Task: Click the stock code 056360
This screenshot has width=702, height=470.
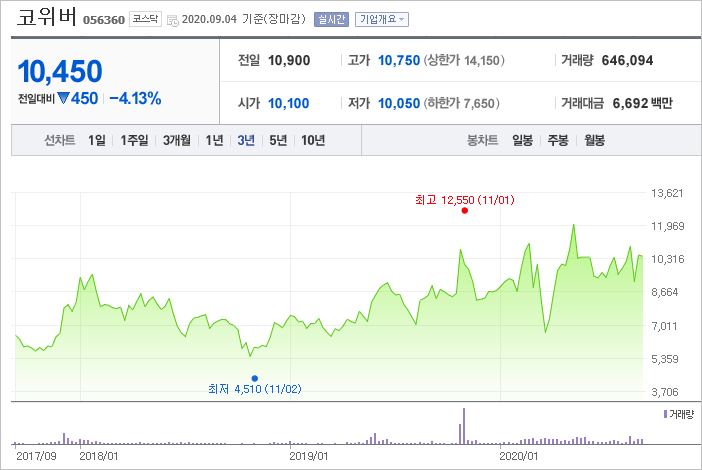Action: 104,20
